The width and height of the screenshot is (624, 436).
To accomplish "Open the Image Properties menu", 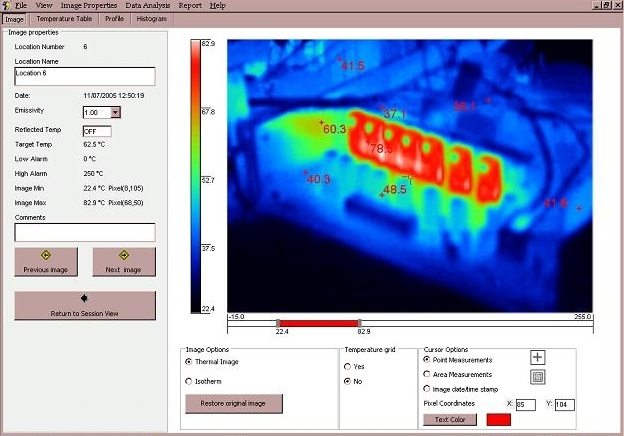I will (x=89, y=6).
